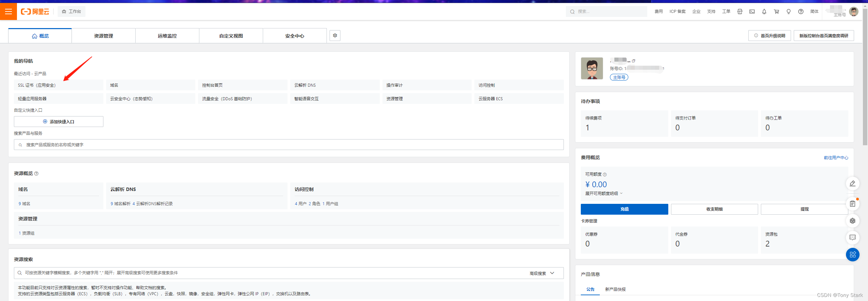The image size is (868, 301).
Task: Open 工单 in the top menu
Action: (x=726, y=12)
